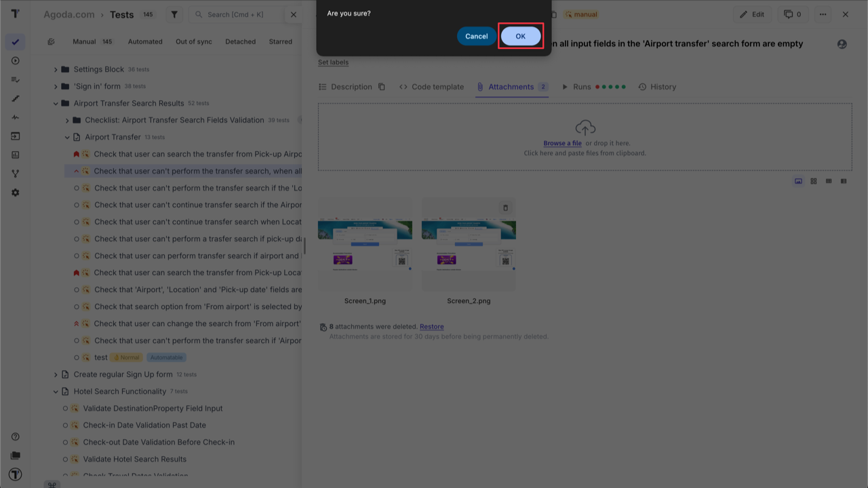This screenshot has width=868, height=488.
Task: Open project settings via the gear icon
Action: [15, 192]
